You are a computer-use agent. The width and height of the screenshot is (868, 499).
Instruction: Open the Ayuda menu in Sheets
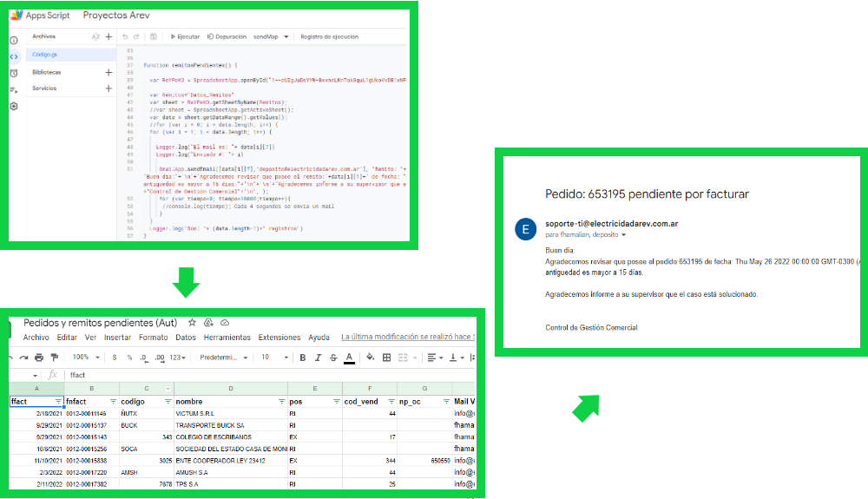(319, 337)
